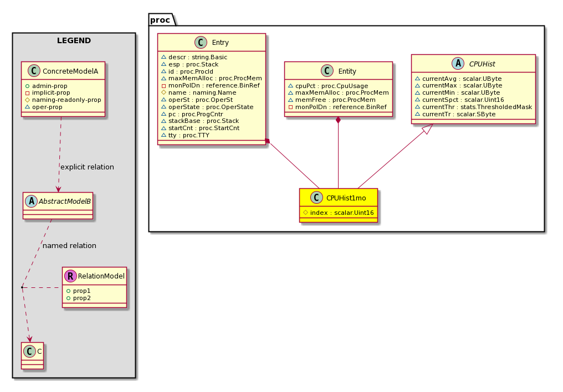Viewport: 563px width, 392px height.
Task: Click the composition diamond at Entry corner
Action: (x=267, y=141)
